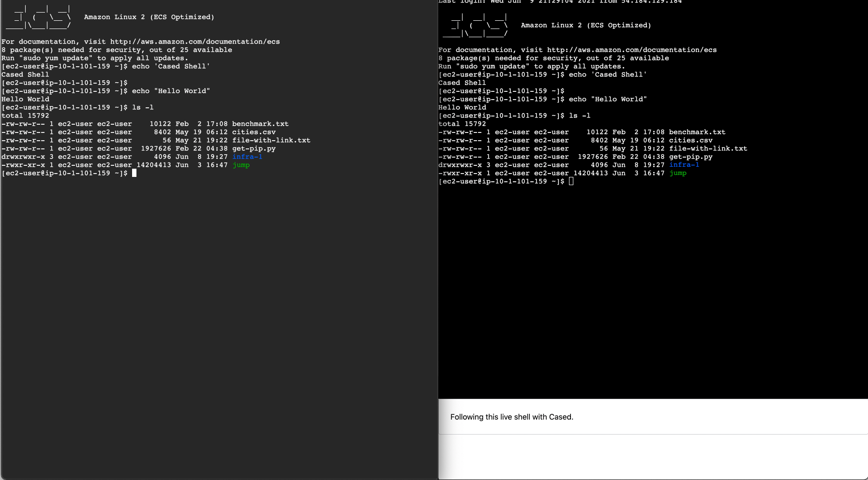This screenshot has height=480, width=868.
Task: Click "ls -l" command in right terminal
Action: (x=580, y=116)
